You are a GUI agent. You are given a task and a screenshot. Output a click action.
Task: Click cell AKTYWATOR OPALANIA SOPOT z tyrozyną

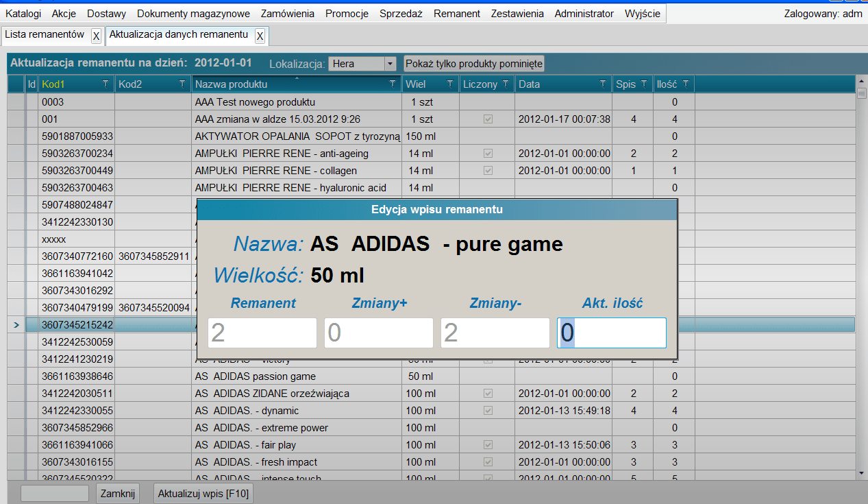coord(297,136)
